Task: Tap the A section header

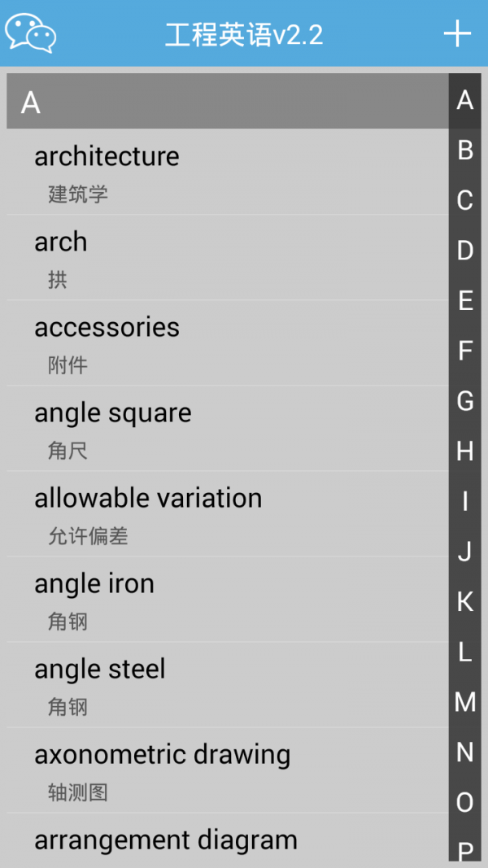Action: pos(228,103)
